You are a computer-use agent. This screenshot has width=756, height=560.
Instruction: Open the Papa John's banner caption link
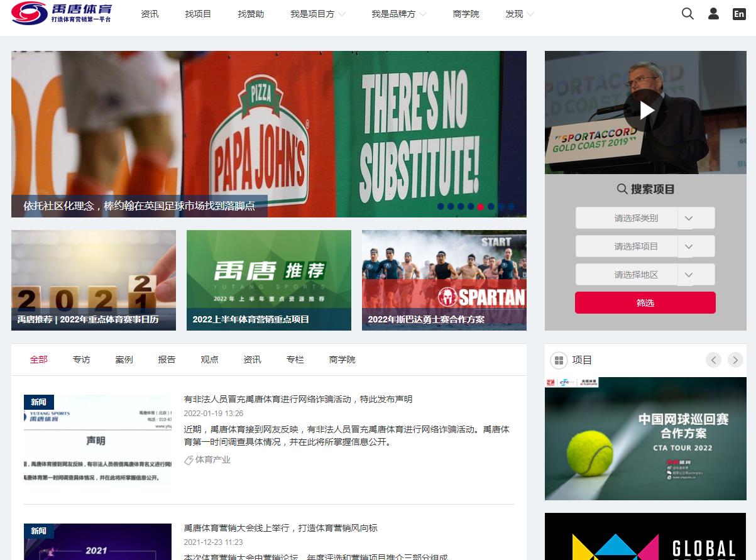click(x=139, y=206)
